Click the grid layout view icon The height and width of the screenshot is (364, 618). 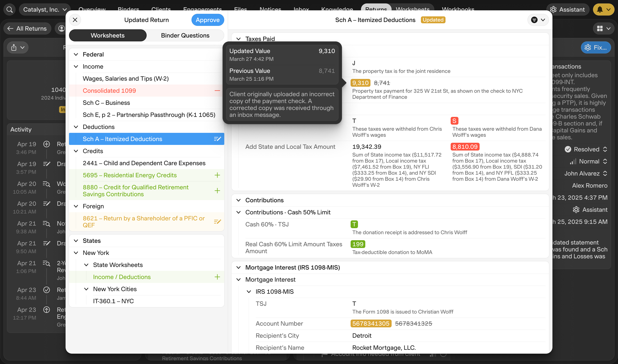tap(600, 28)
